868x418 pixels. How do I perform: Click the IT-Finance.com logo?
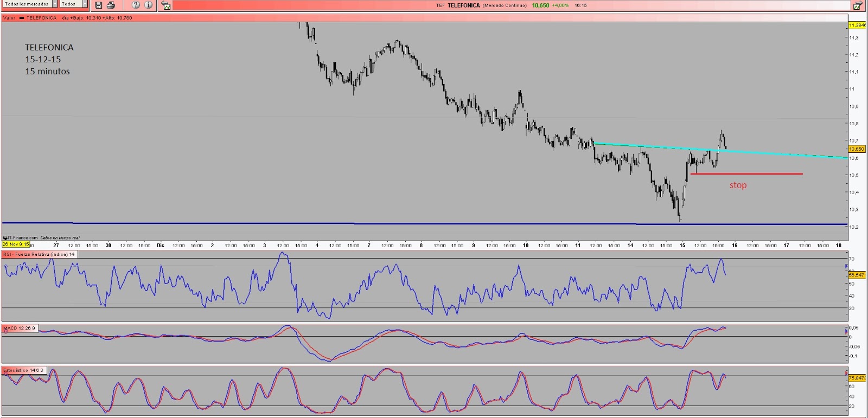coord(21,237)
